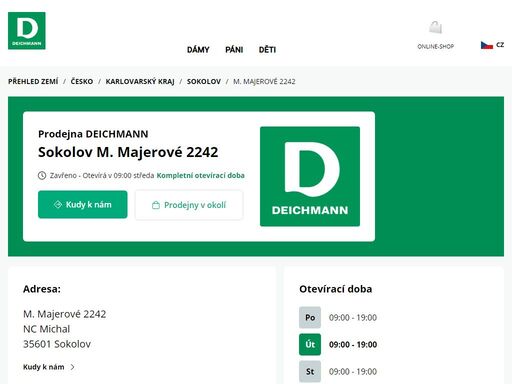Go to the ONLINE-SHOP link
Image resolution: width=512 pixels, height=384 pixels.
point(435,46)
